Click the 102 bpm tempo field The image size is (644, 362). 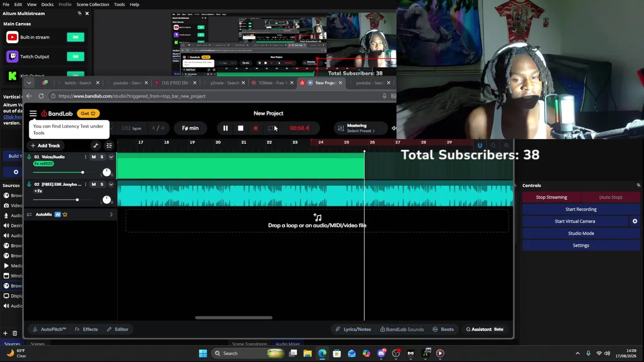point(131,128)
